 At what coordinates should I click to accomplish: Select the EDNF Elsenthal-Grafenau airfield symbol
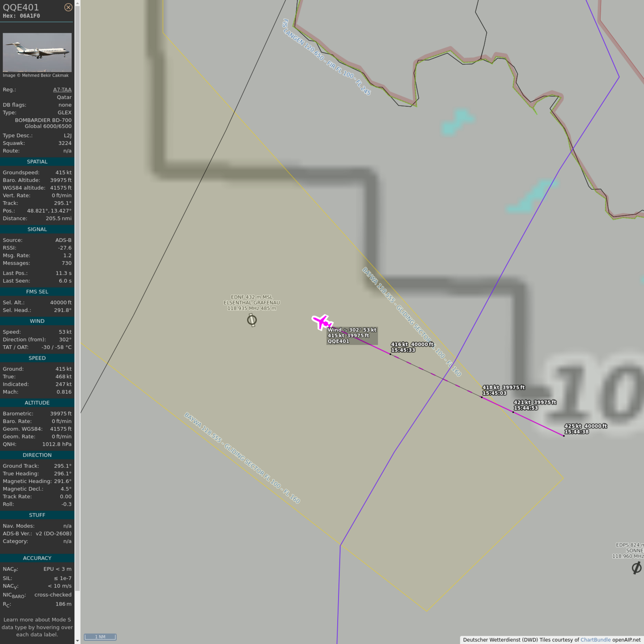click(252, 320)
